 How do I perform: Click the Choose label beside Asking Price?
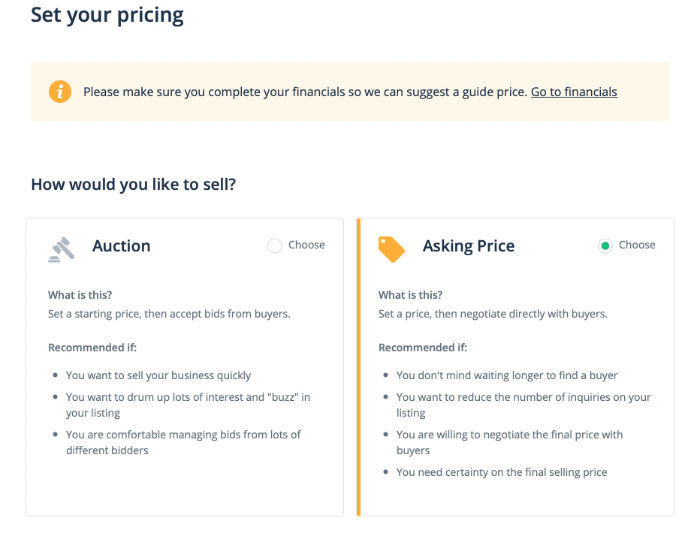click(637, 245)
